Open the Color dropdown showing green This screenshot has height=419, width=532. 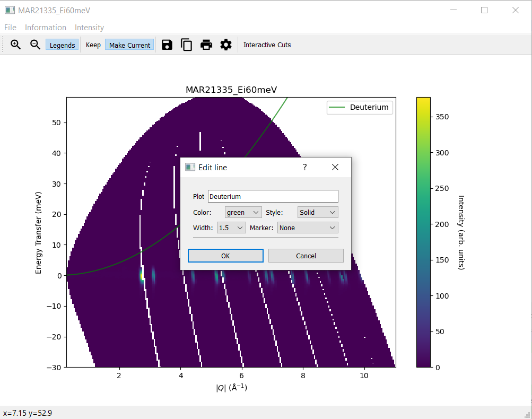pyautogui.click(x=243, y=212)
